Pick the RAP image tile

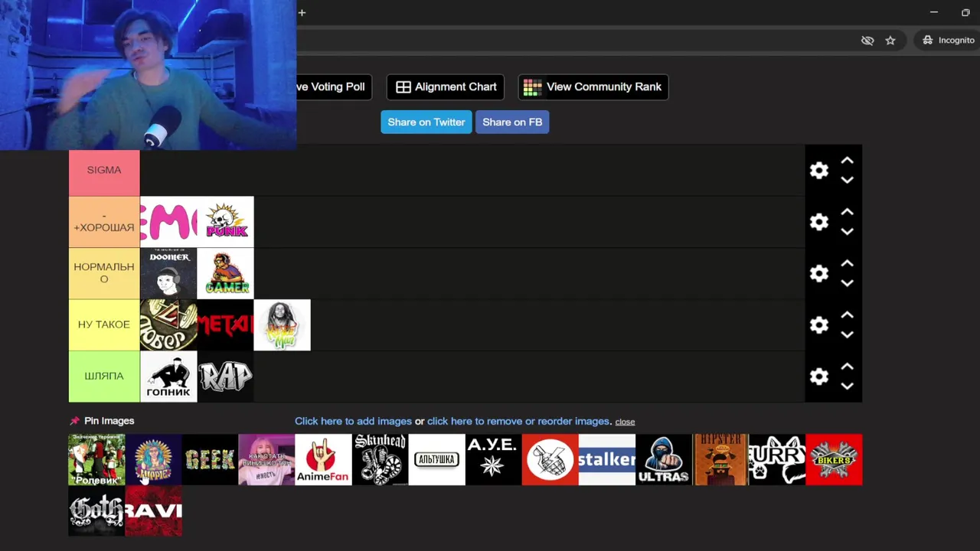click(x=225, y=376)
